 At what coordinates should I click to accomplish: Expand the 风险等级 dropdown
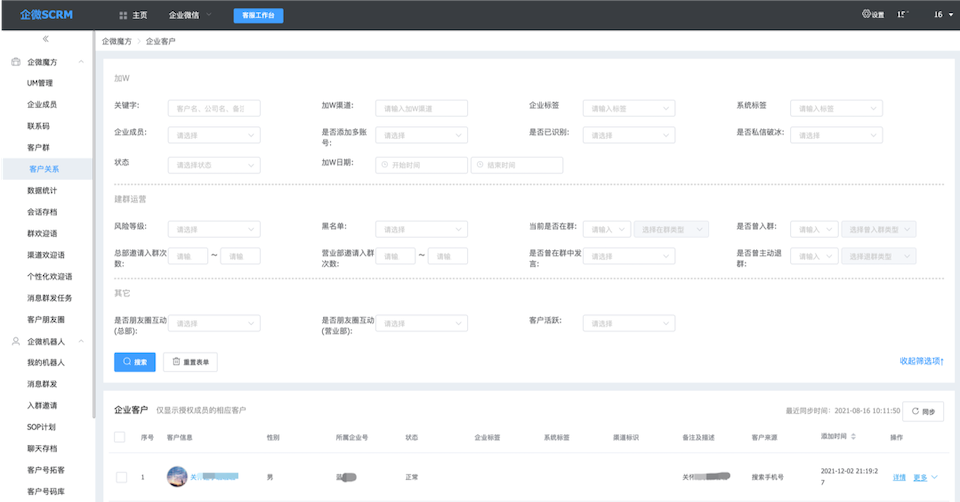(x=213, y=229)
